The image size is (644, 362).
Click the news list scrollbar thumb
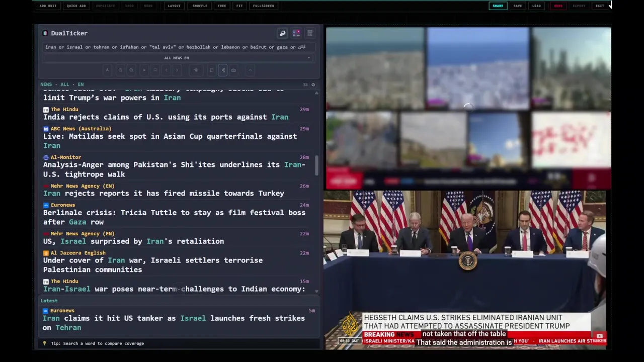316,165
